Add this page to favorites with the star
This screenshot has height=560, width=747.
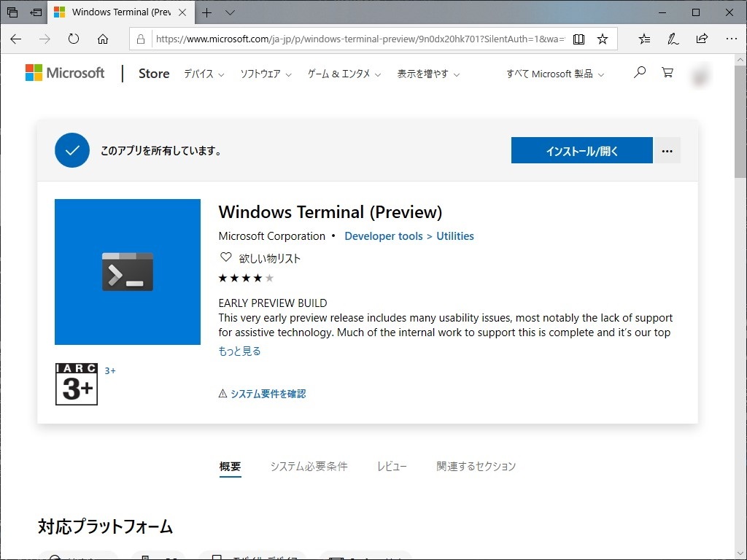[603, 39]
